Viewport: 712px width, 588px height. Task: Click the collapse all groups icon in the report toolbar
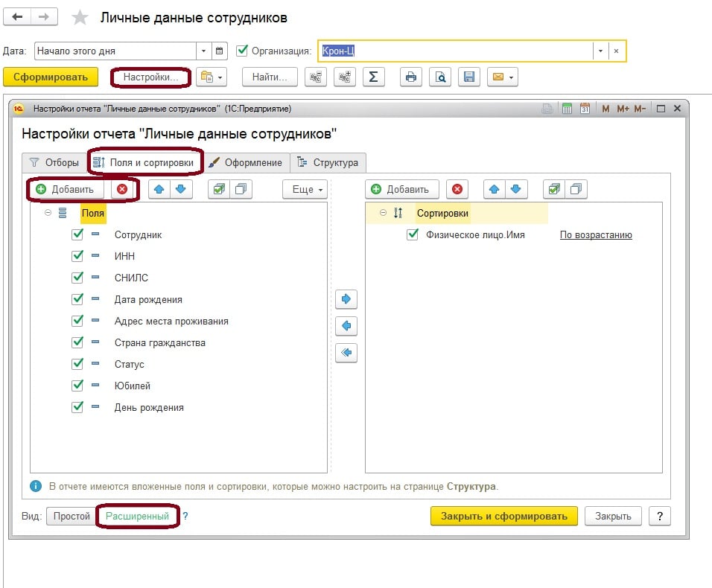[x=316, y=77]
